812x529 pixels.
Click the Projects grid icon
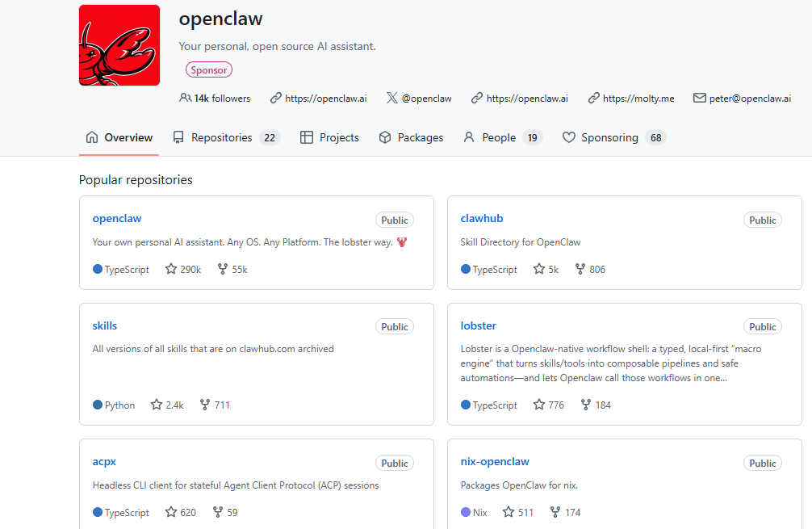click(307, 137)
